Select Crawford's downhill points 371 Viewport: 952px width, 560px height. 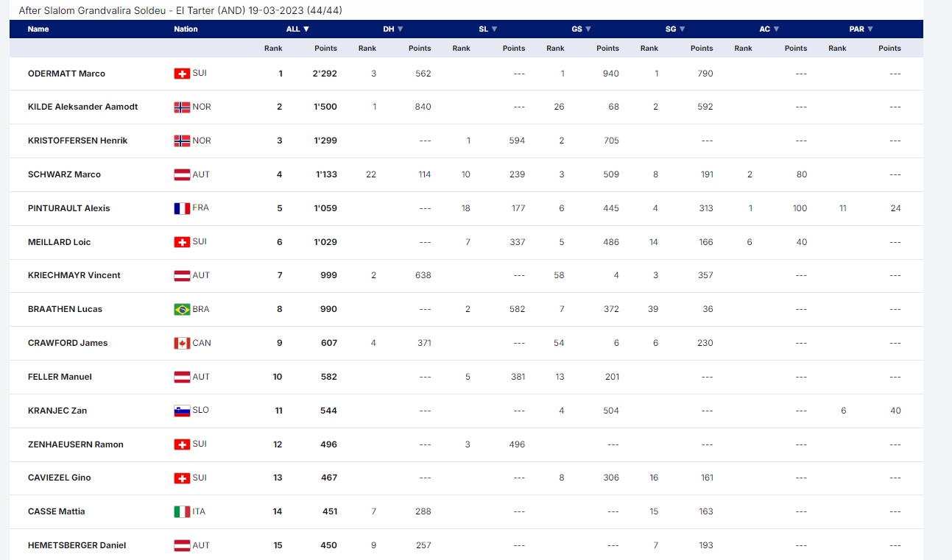point(424,343)
